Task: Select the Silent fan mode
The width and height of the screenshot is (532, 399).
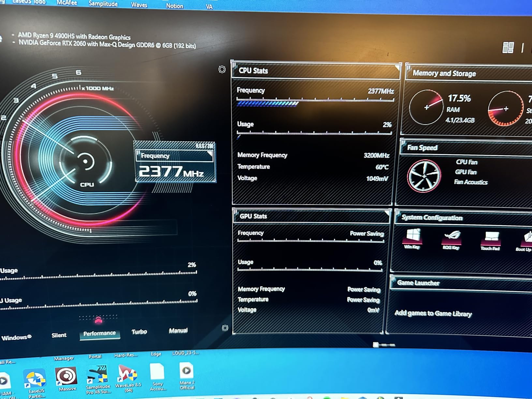Action: (59, 335)
